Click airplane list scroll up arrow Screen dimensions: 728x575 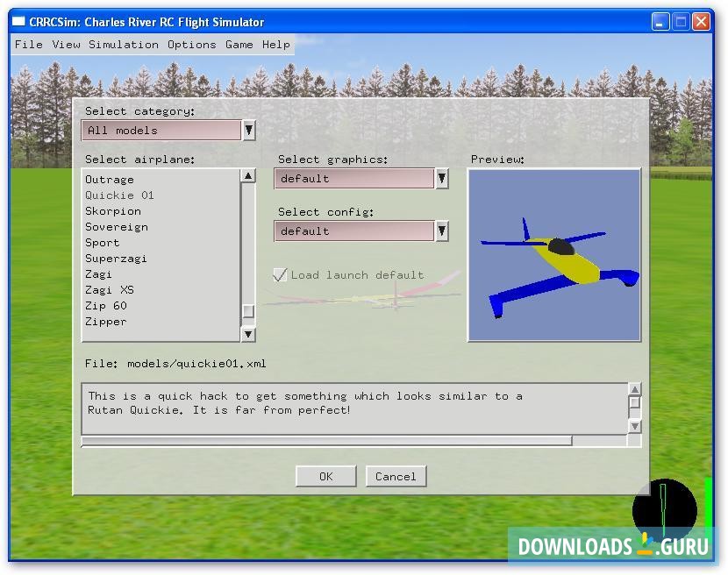(248, 176)
